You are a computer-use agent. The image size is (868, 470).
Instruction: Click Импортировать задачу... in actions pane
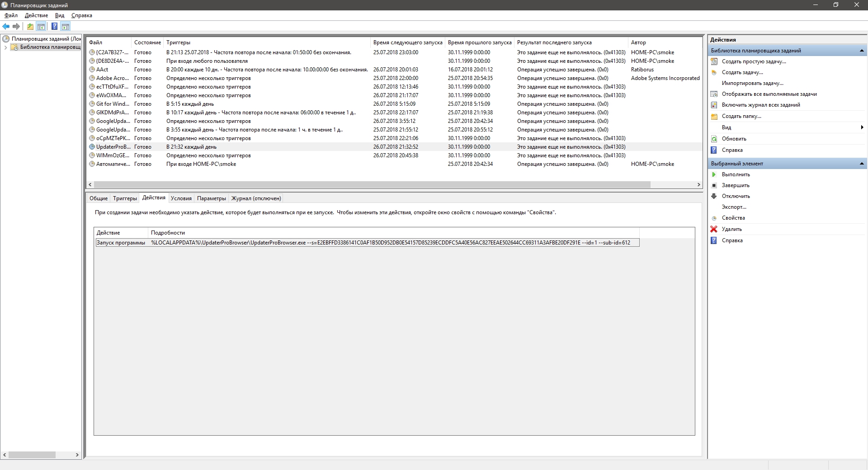click(x=753, y=83)
